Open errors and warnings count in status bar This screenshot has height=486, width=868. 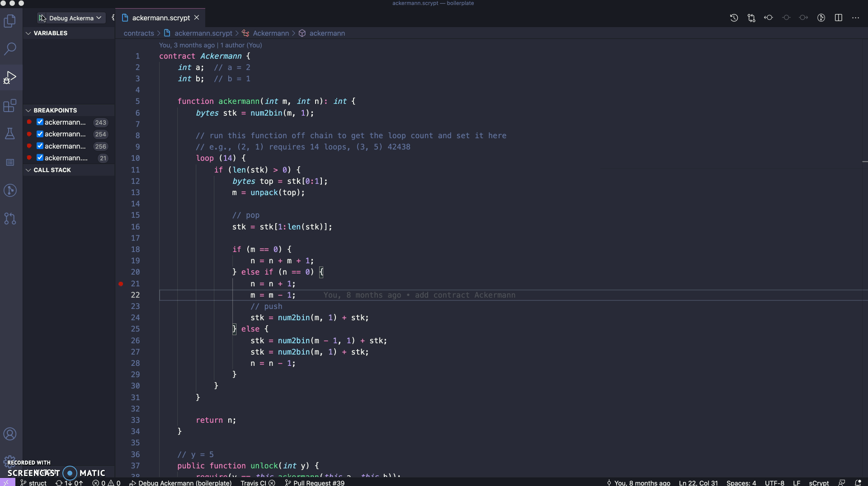click(106, 483)
